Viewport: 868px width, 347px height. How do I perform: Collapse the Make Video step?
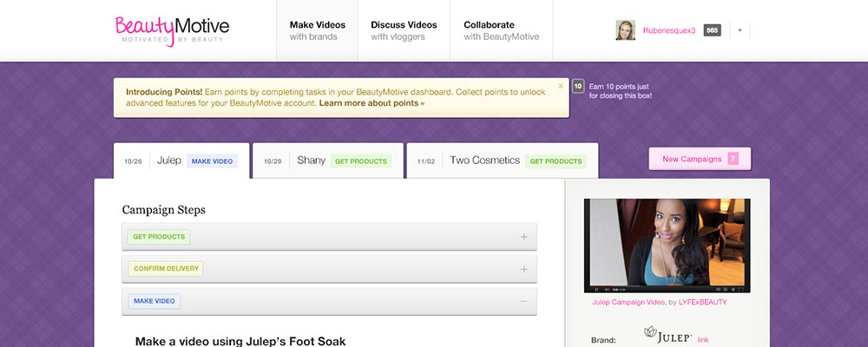[329, 301]
